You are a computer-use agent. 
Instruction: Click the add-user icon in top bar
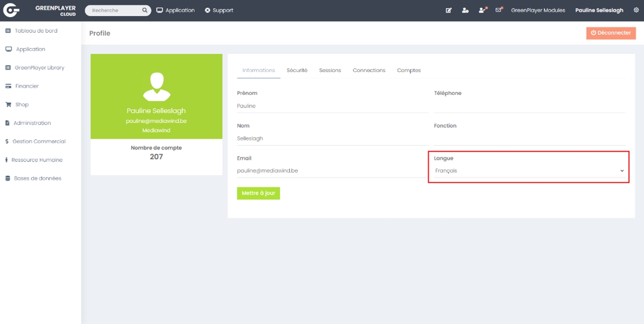coord(465,10)
